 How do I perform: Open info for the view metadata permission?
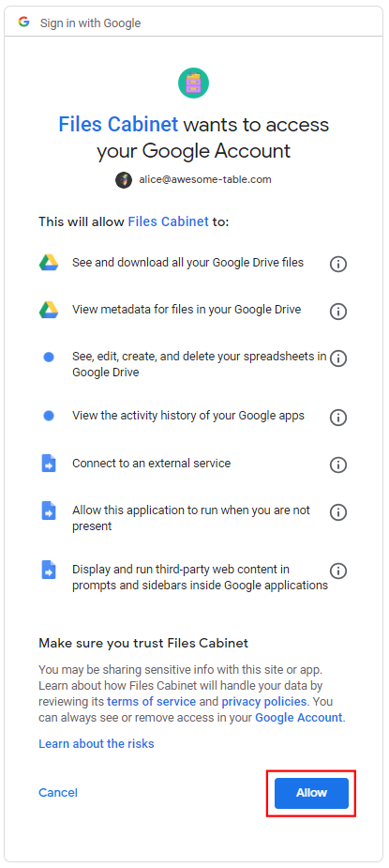point(338,312)
